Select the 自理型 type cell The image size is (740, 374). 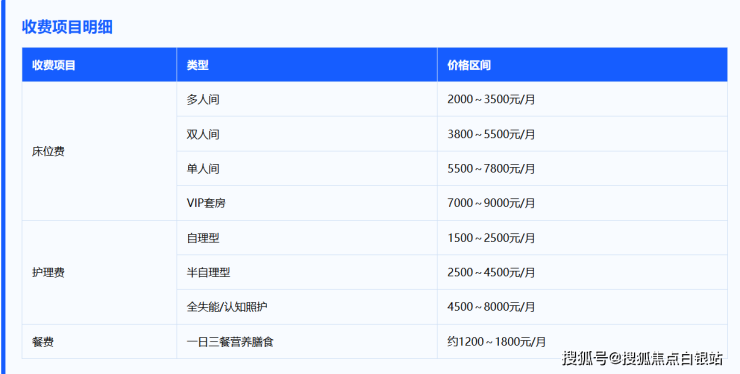coord(307,238)
